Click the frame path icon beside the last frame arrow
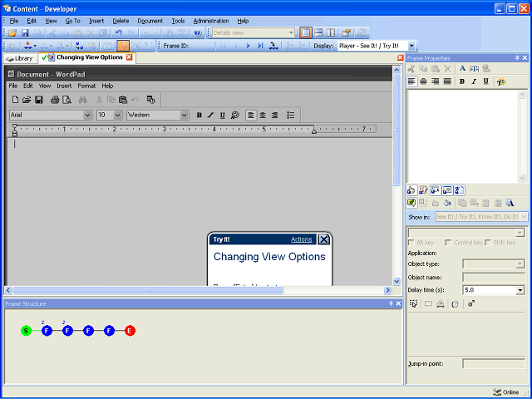Screen dimensions: 532x399 tap(273, 46)
